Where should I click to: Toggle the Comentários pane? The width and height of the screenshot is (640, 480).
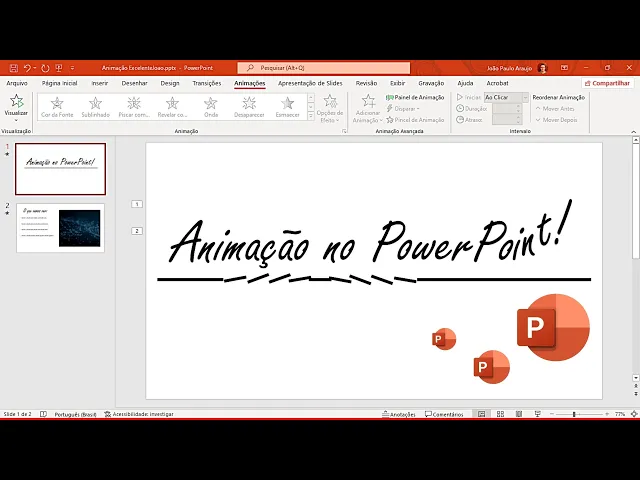444,414
